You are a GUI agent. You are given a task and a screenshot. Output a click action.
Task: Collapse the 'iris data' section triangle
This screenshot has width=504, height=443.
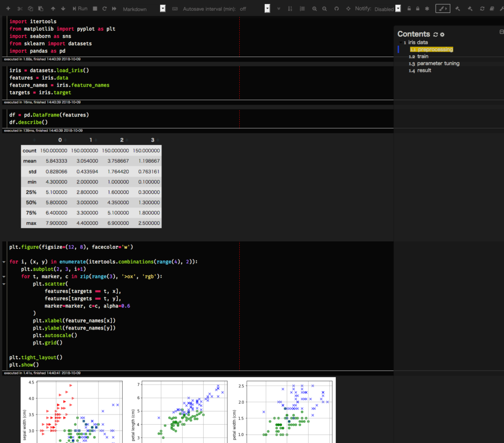coord(401,42)
